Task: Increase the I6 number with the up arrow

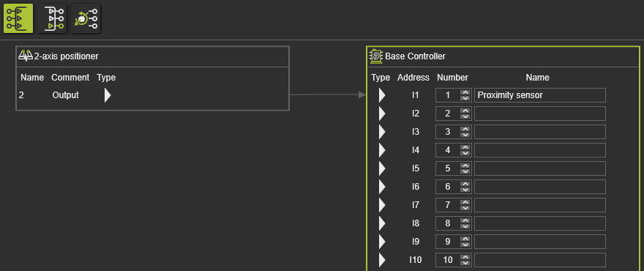Action: [x=465, y=185]
